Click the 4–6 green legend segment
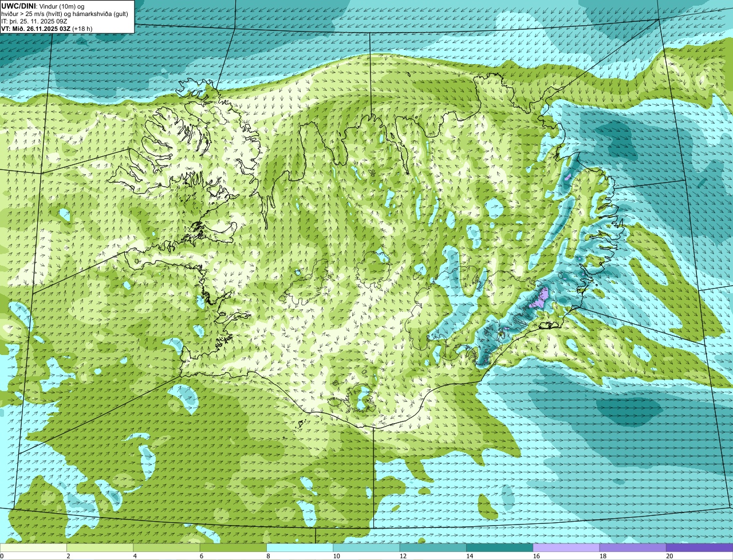The width and height of the screenshot is (733, 560). (x=167, y=547)
